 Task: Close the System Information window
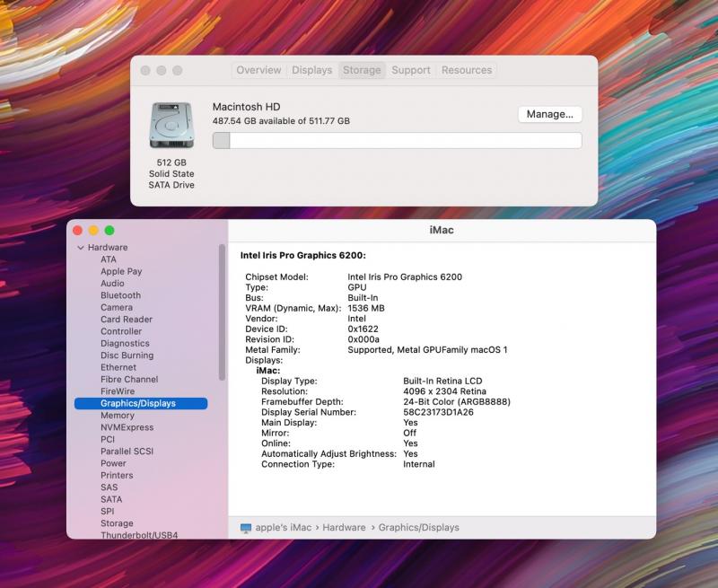coord(78,231)
